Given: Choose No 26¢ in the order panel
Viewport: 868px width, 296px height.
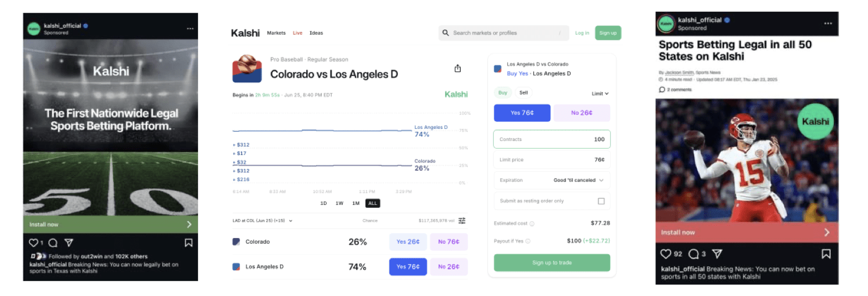Looking at the screenshot, I should tap(582, 113).
